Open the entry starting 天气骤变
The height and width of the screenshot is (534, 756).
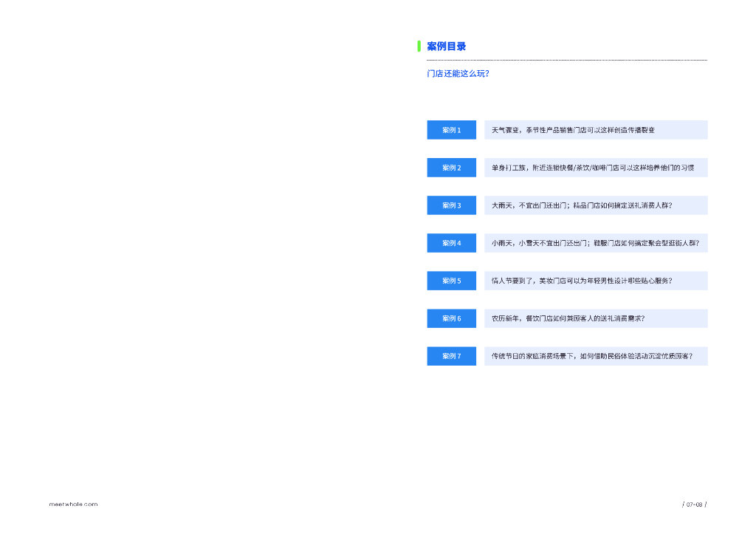tap(596, 130)
